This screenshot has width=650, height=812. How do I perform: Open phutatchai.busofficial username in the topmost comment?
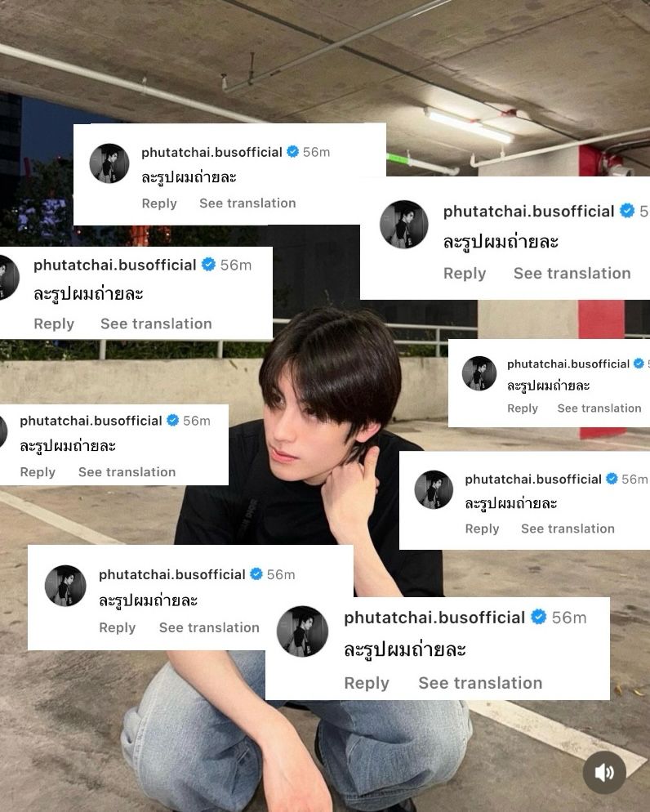211,152
